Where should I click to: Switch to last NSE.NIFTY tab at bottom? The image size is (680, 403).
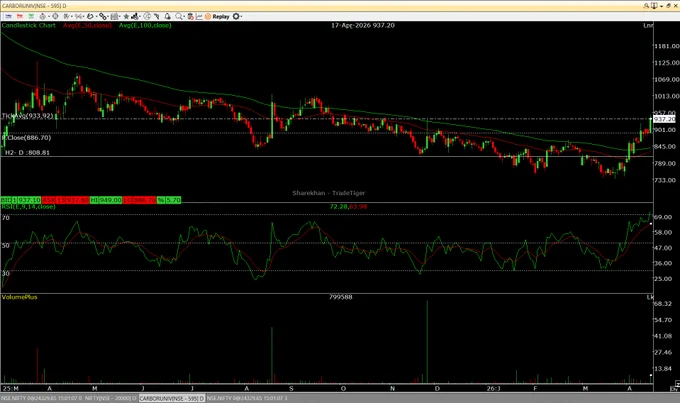click(248, 398)
